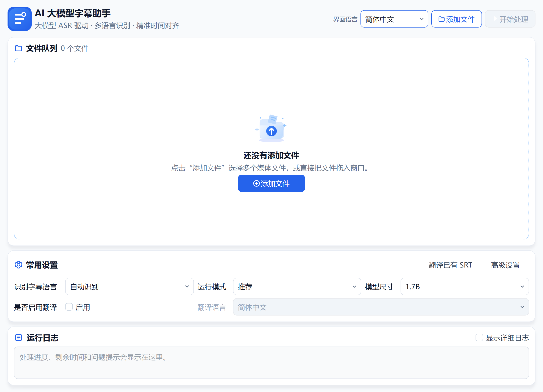The height and width of the screenshot is (392, 543).
Task: Click the outlined 添加文件 button in header
Action: (x=457, y=19)
